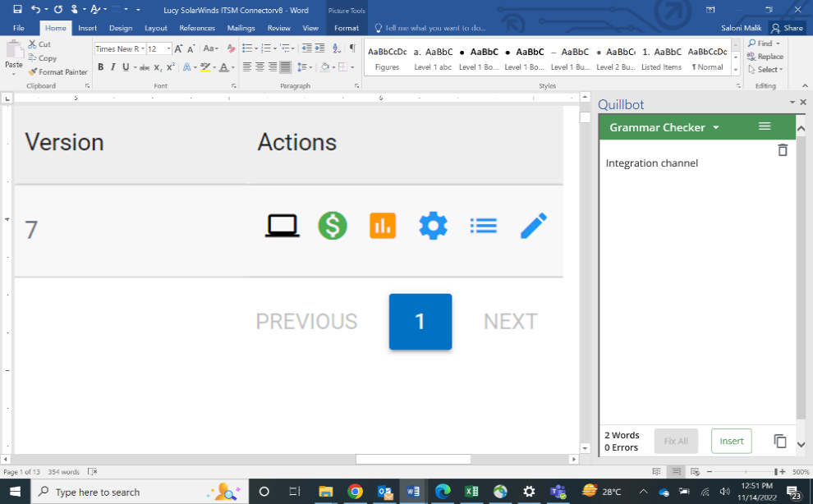Image resolution: width=813 pixels, height=504 pixels.
Task: Click the Fix All button in Quillbot
Action: (x=676, y=442)
